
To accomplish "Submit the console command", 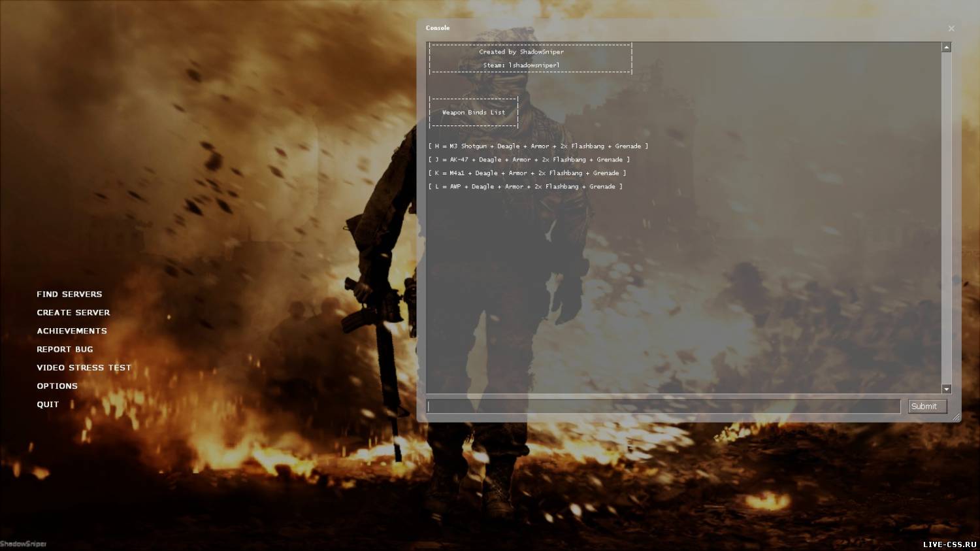I will pos(927,407).
